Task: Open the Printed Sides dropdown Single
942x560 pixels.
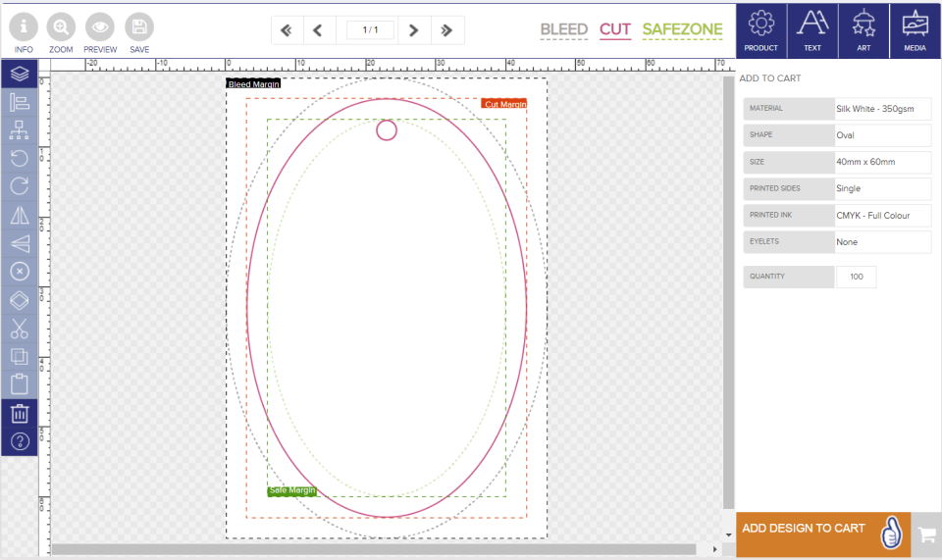Action: coord(882,188)
